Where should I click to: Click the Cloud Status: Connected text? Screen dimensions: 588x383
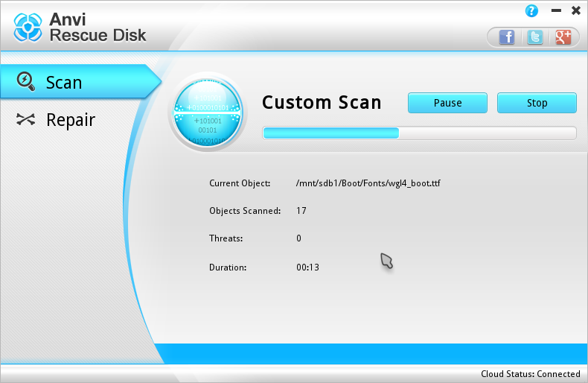click(530, 374)
